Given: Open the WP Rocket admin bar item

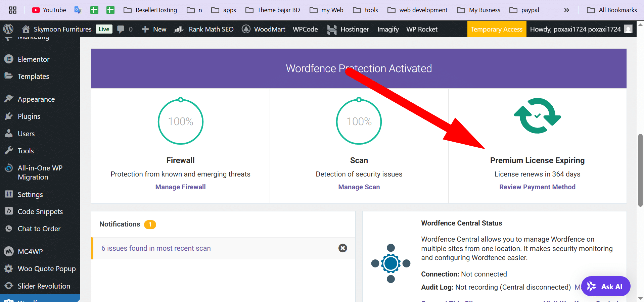Looking at the screenshot, I should click(x=422, y=29).
